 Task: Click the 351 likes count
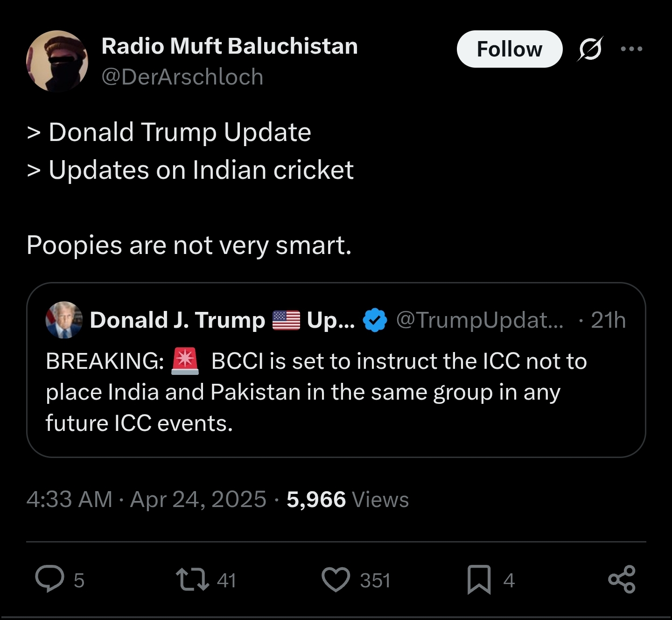[x=375, y=580]
